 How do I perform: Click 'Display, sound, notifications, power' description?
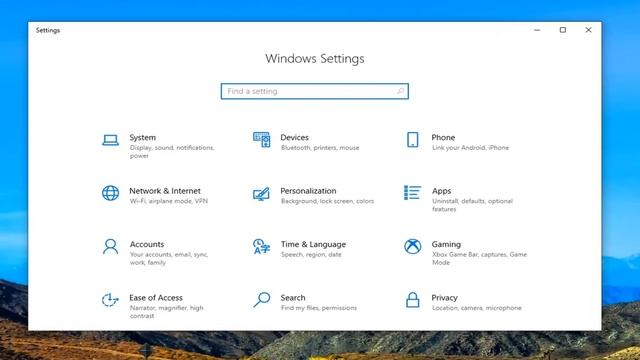pyautogui.click(x=172, y=151)
